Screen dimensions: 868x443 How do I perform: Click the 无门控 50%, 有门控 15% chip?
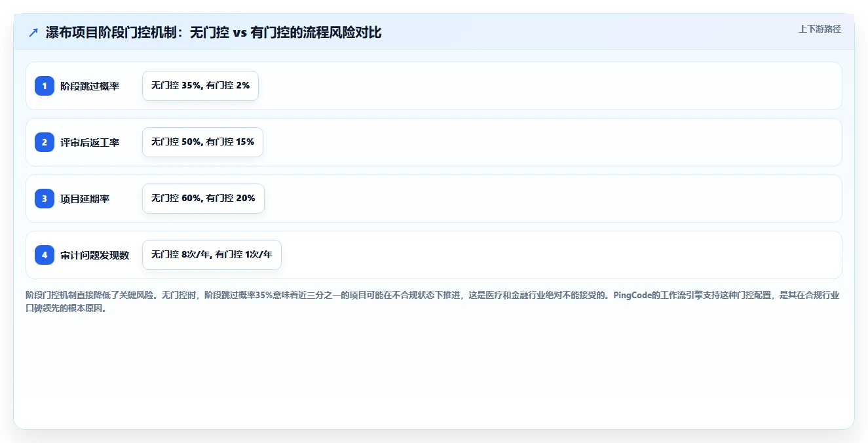pos(203,142)
